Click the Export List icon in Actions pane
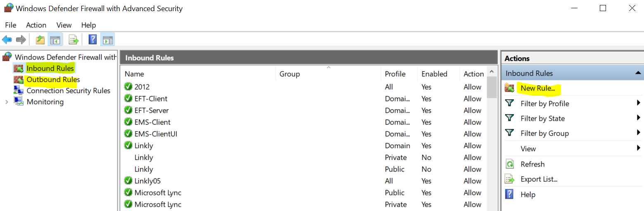 [x=510, y=179]
